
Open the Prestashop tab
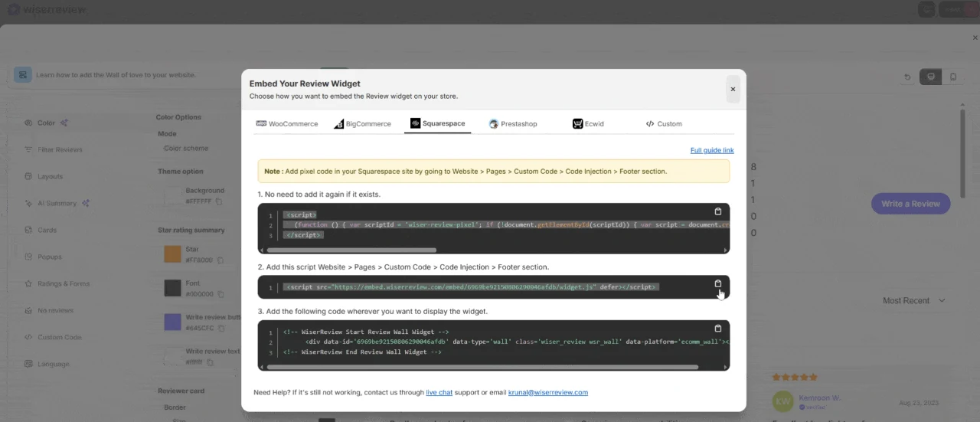(x=513, y=124)
